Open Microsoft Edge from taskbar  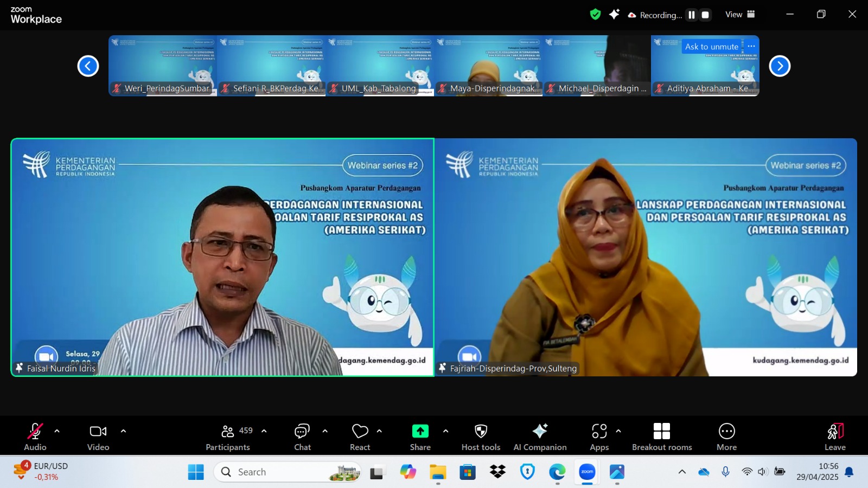coord(557,472)
